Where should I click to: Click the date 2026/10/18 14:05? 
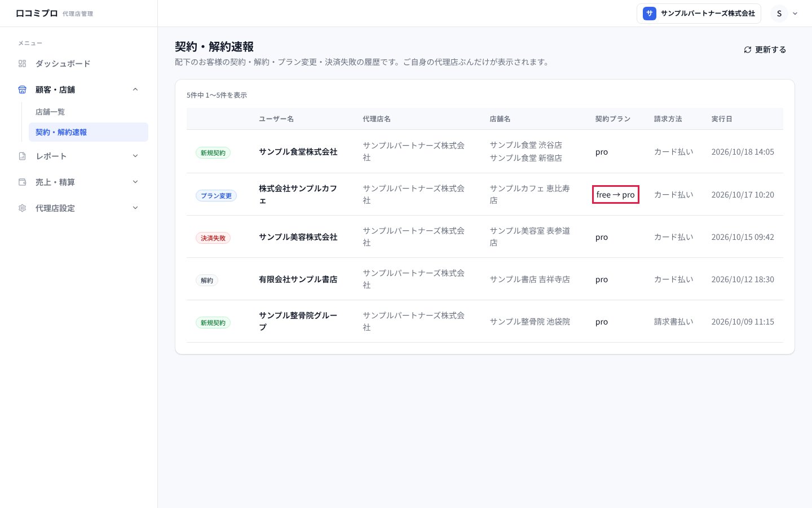(x=743, y=152)
